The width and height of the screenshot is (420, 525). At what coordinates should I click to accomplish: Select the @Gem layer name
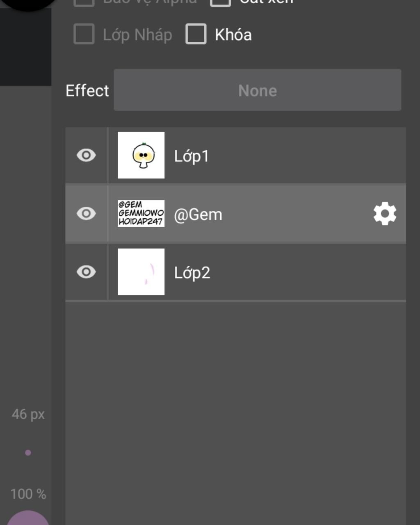[x=198, y=215]
